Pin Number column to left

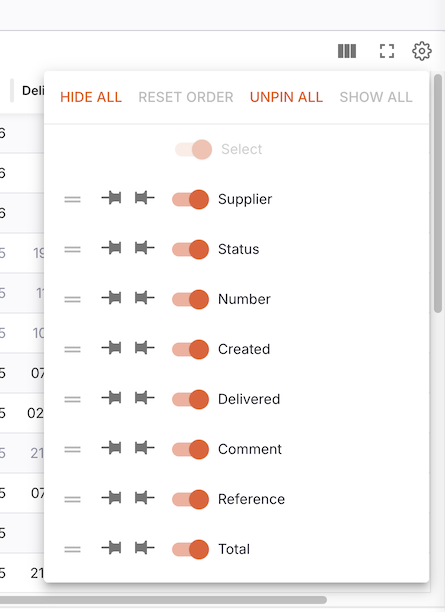coord(111,298)
